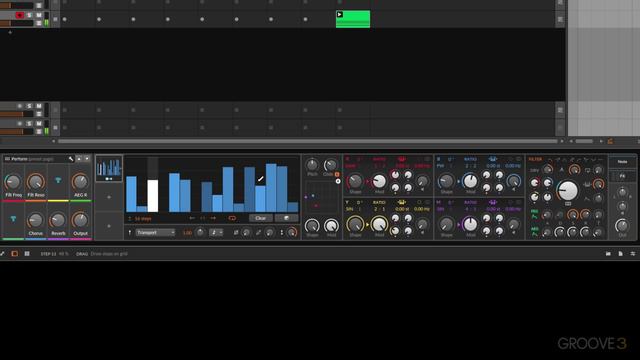This screenshot has width=640, height=360.
Task: Click the arrow tool icon at bottom-left corner
Action: (2, 254)
